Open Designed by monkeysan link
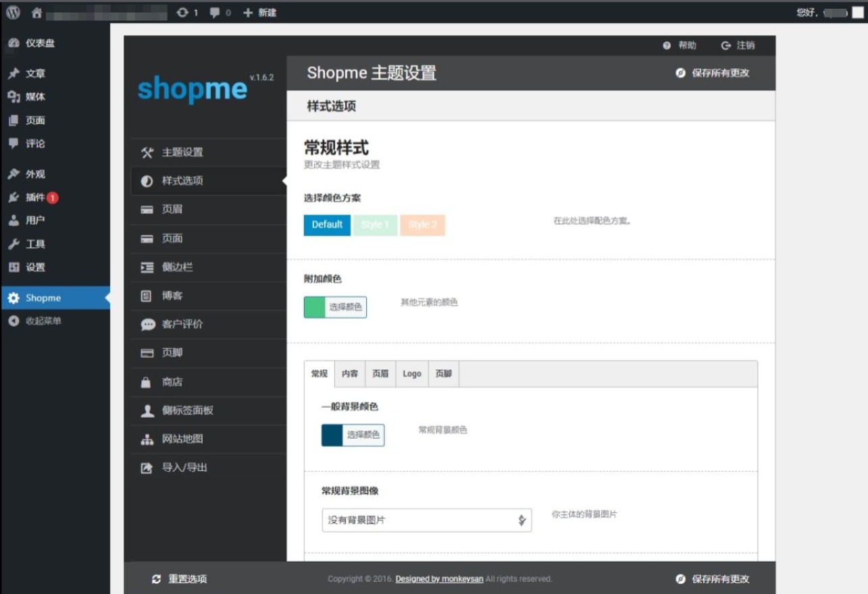Viewport: 868px width, 594px height. tap(439, 578)
